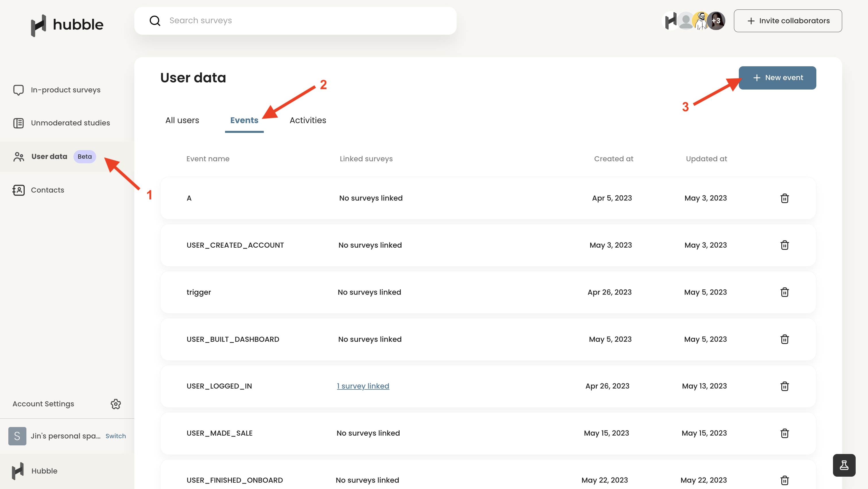The height and width of the screenshot is (489, 868).
Task: Click the search magnifier icon
Action: tap(155, 21)
